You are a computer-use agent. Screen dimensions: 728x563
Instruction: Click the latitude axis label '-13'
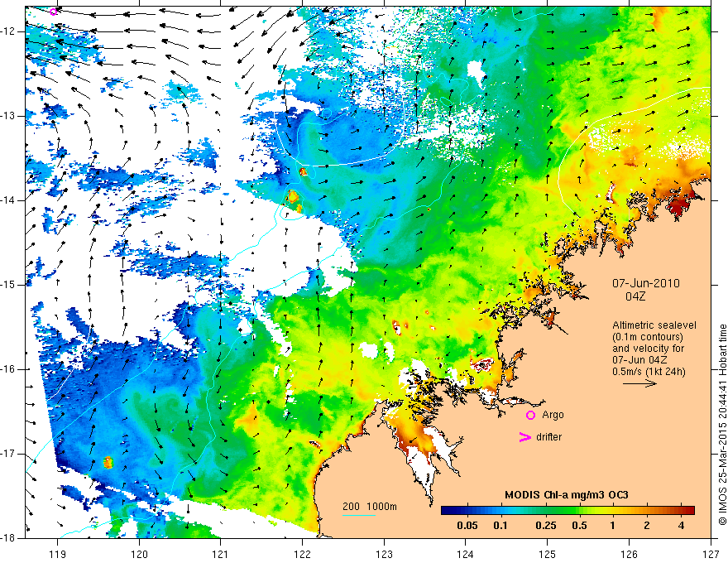9,116
